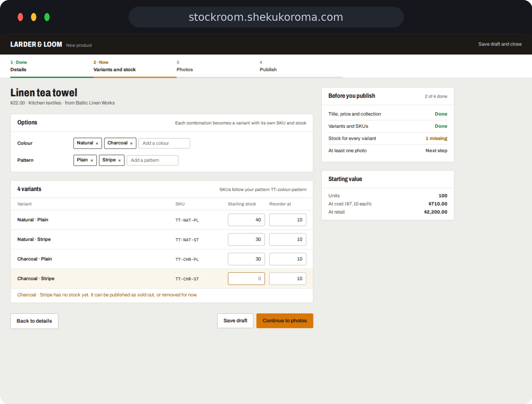Click SKU text TT-CHR-ST
Viewport: 532px width, 404px height.
tap(187, 279)
